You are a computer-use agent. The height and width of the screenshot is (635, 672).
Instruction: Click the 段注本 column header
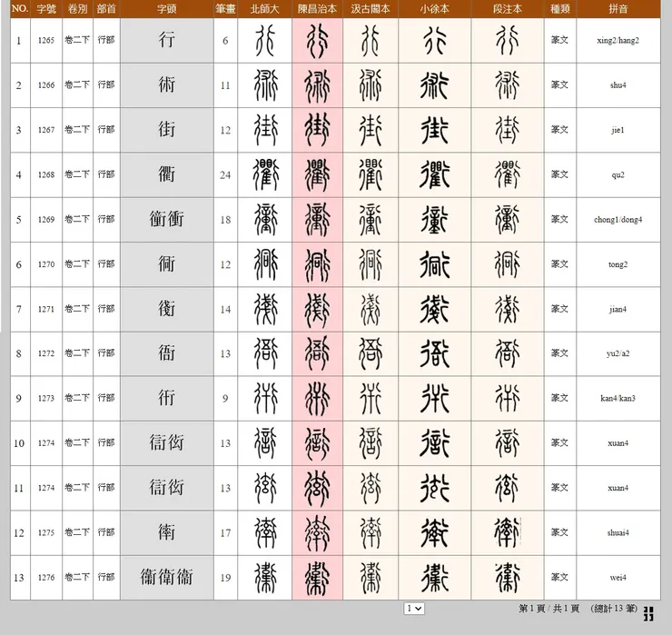coord(508,9)
